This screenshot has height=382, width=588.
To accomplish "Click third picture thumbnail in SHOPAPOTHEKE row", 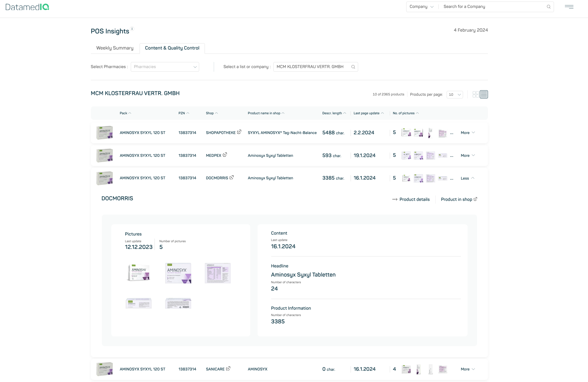I will pyautogui.click(x=431, y=133).
